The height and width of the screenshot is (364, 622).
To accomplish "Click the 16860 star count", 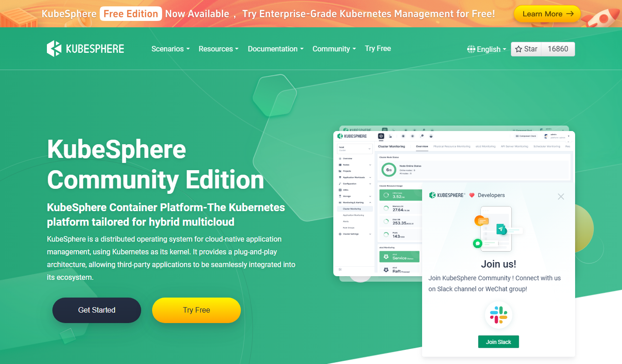I will click(x=558, y=49).
